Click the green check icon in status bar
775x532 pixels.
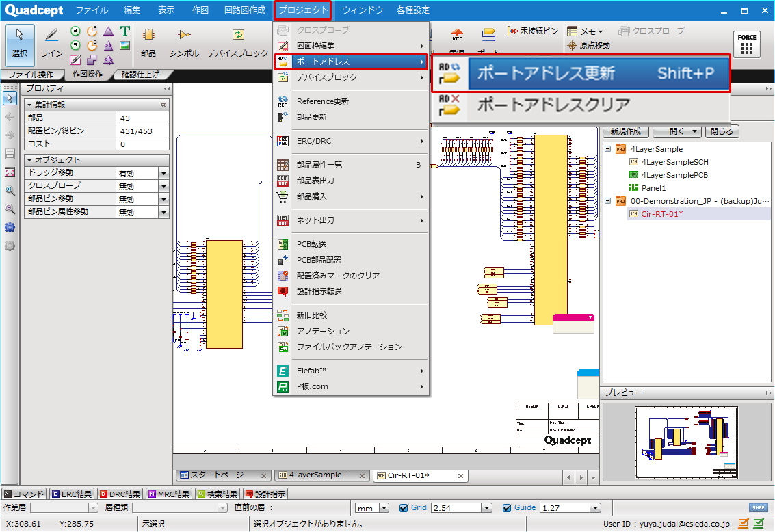pyautogui.click(x=759, y=524)
